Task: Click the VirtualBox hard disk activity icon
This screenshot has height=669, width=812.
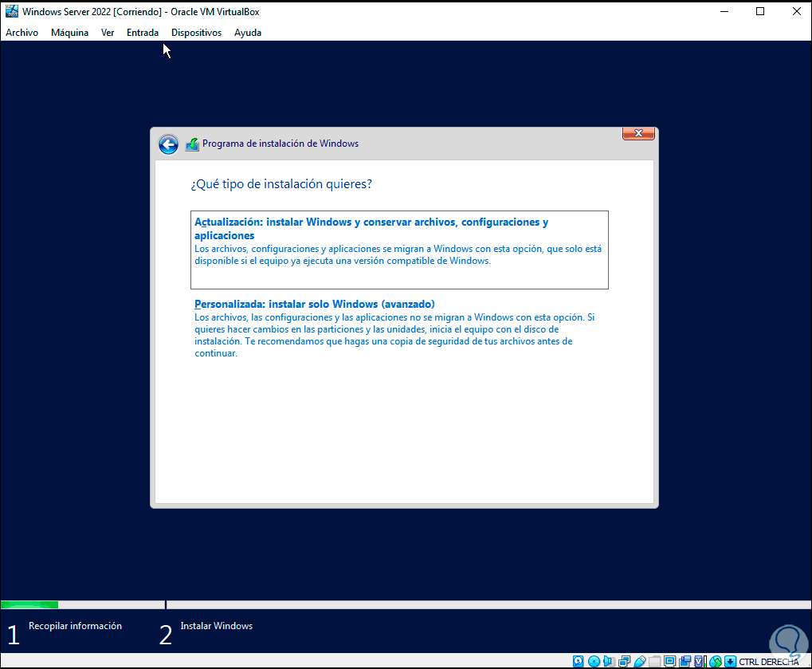Action: click(579, 661)
